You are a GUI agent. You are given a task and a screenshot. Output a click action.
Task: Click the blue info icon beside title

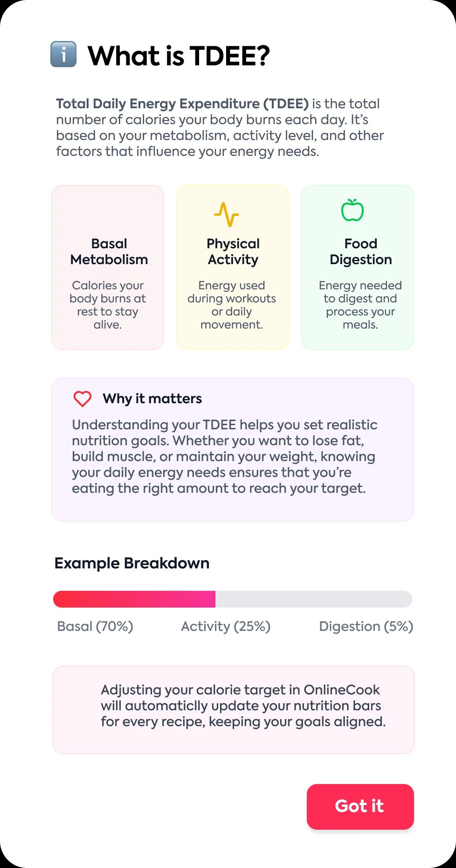click(x=63, y=55)
